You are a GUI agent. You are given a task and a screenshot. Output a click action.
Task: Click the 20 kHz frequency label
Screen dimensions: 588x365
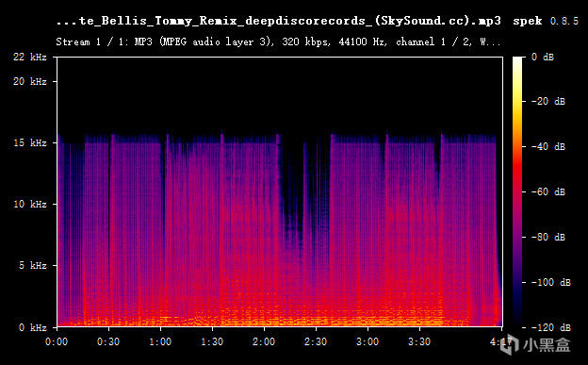coord(30,81)
